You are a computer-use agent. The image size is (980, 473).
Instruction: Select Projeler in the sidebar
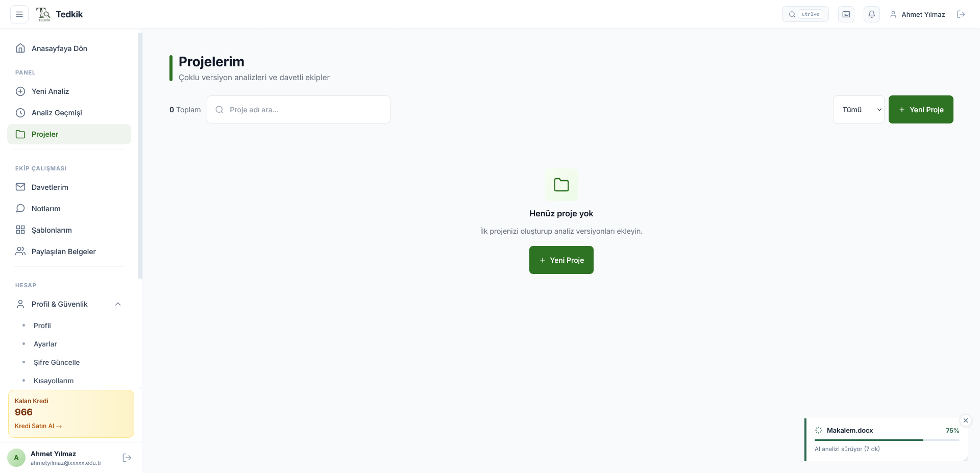(x=69, y=134)
